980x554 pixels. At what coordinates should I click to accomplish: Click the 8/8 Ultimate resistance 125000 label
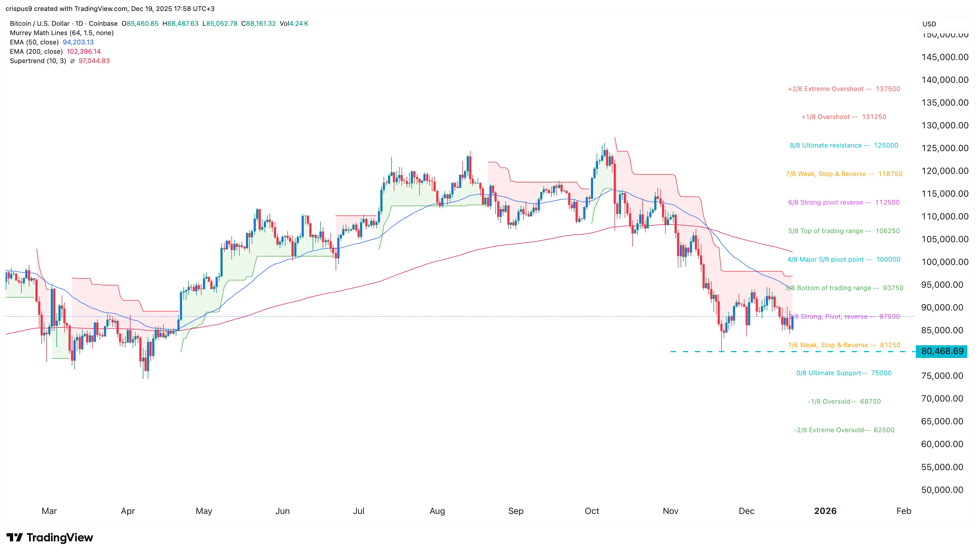[843, 145]
